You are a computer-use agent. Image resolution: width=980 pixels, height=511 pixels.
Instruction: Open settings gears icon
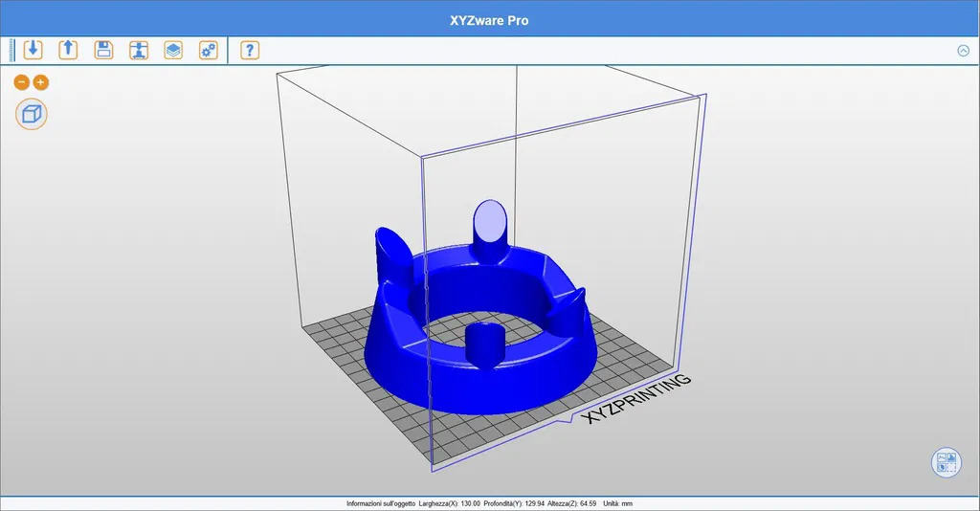(x=208, y=50)
